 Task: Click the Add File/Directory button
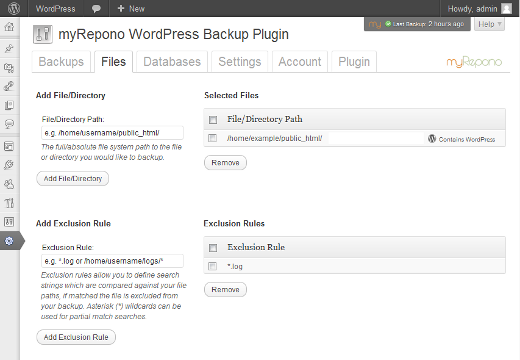[x=73, y=179]
